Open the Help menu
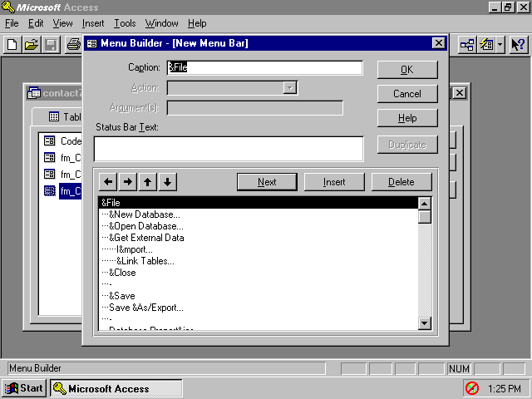532x399 pixels. click(x=197, y=23)
